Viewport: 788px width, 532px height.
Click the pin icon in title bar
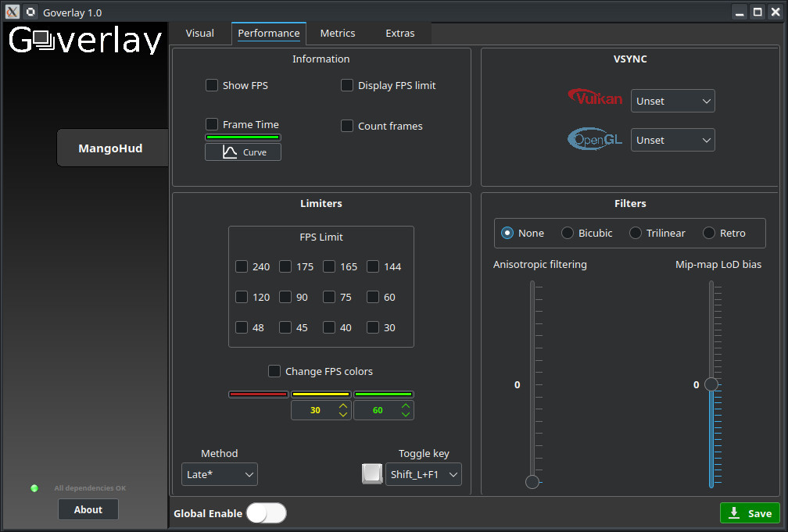point(30,12)
